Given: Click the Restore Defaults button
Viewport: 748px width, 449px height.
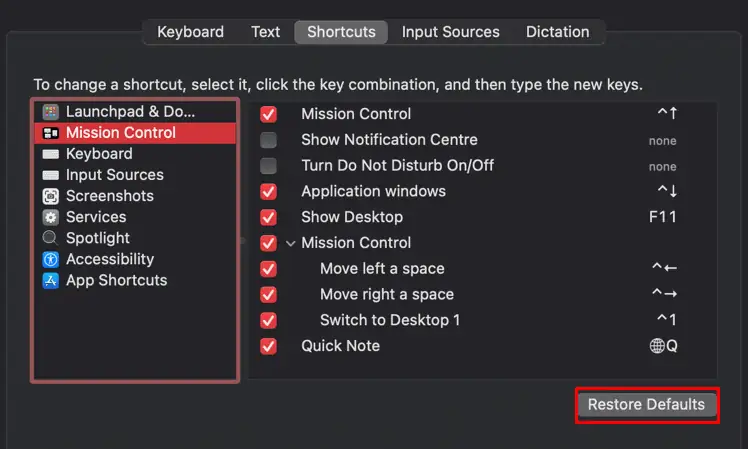Looking at the screenshot, I should click(x=646, y=405).
